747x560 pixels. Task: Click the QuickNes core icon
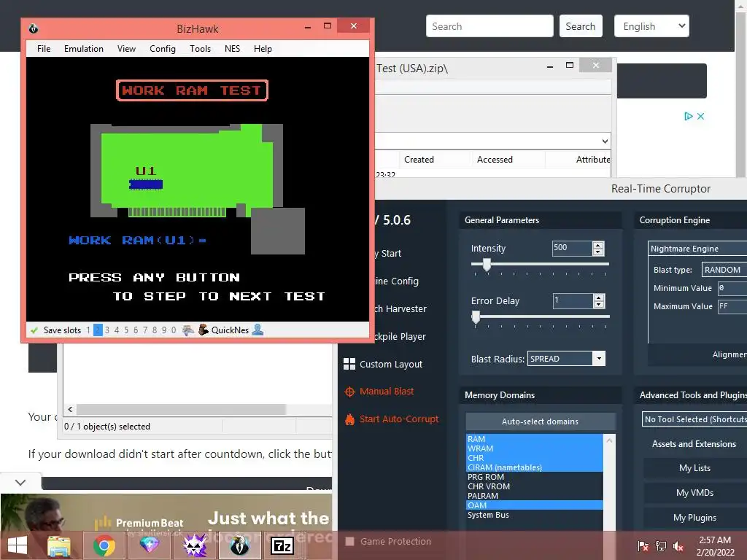(204, 330)
